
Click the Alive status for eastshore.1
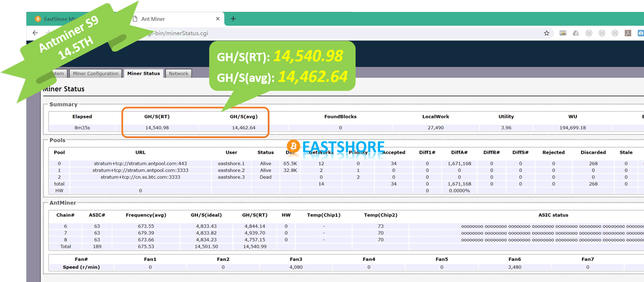click(266, 163)
